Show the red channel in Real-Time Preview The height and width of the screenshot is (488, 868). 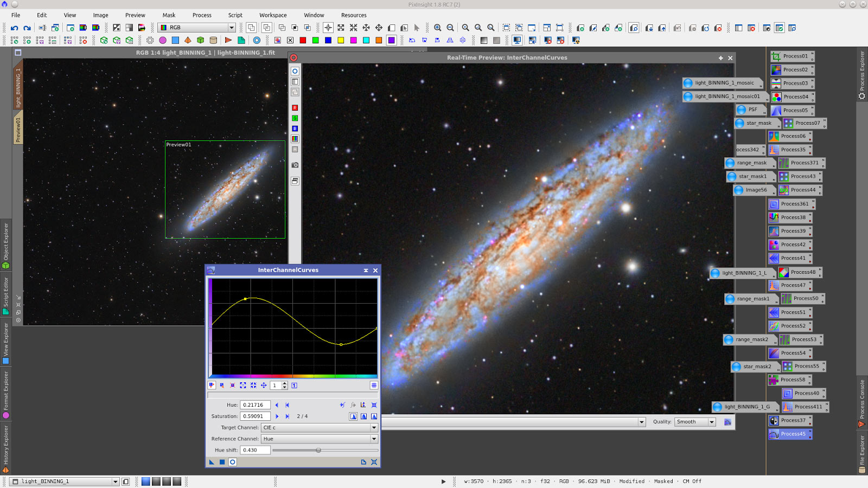[295, 108]
